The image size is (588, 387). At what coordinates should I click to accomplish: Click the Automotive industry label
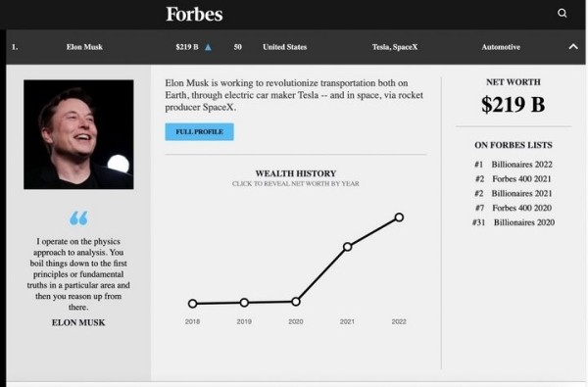click(x=501, y=47)
